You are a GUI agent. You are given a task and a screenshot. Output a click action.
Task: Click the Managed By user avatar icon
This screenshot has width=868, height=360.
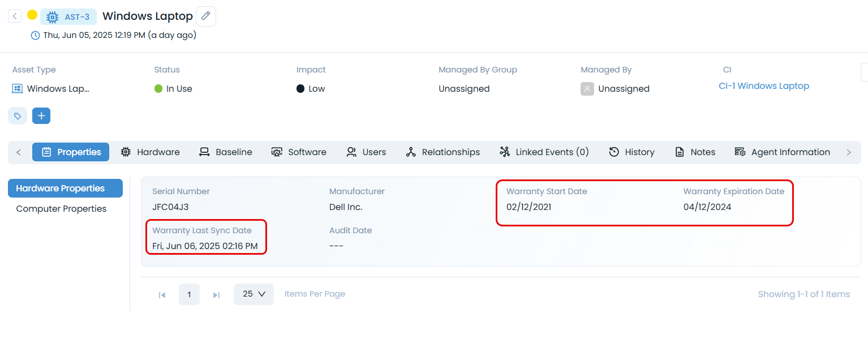coord(587,89)
